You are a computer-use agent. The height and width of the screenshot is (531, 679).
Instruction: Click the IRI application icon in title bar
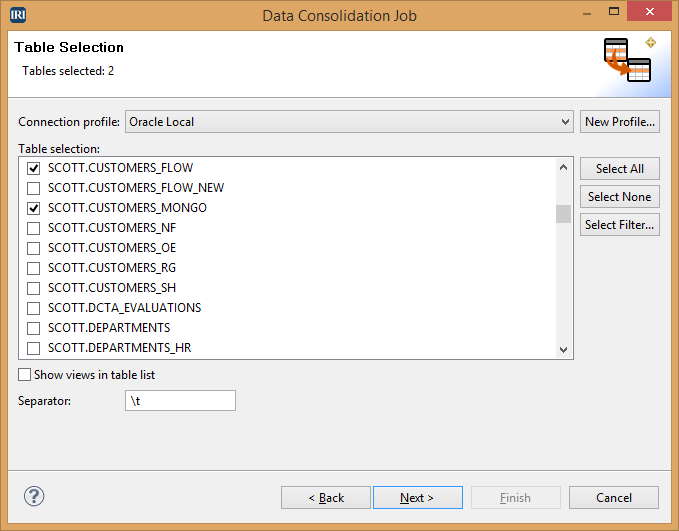click(18, 15)
